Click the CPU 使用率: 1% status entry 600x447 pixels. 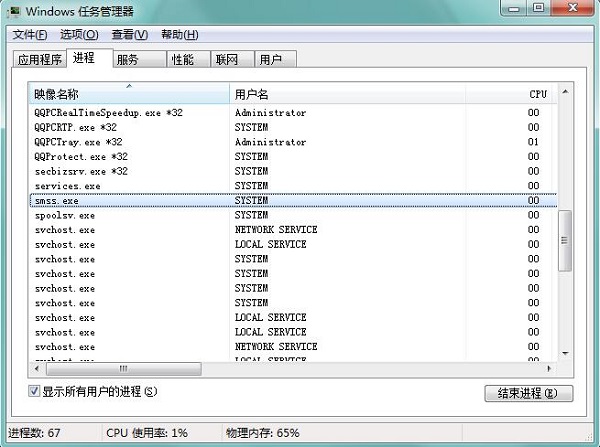click(147, 433)
